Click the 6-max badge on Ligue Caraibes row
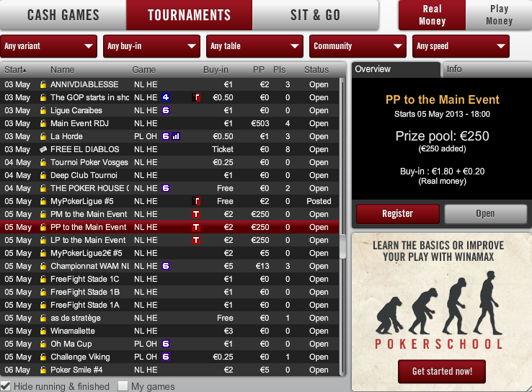532x392 pixels. click(166, 110)
